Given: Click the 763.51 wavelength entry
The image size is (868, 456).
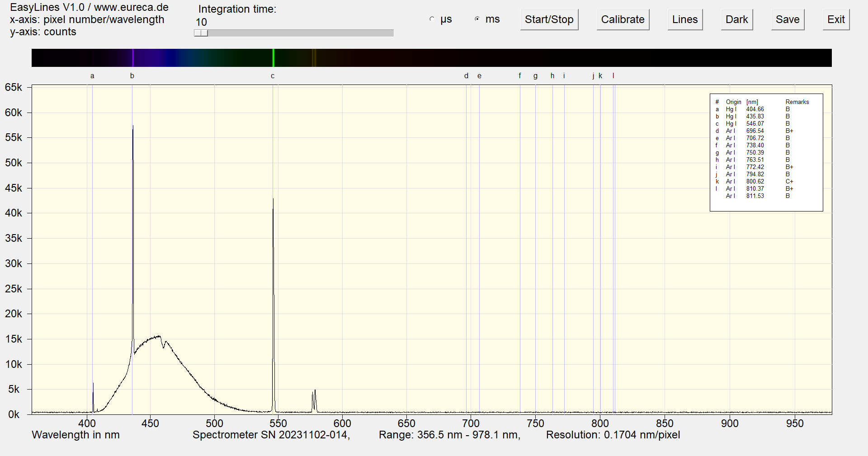Looking at the screenshot, I should click(755, 160).
